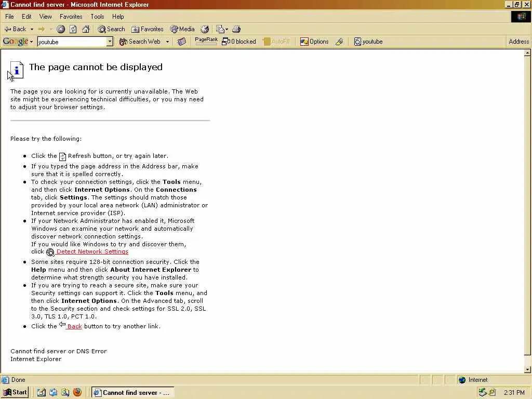This screenshot has width=532, height=399.
Task: Click the Back navigation button
Action: (15, 29)
